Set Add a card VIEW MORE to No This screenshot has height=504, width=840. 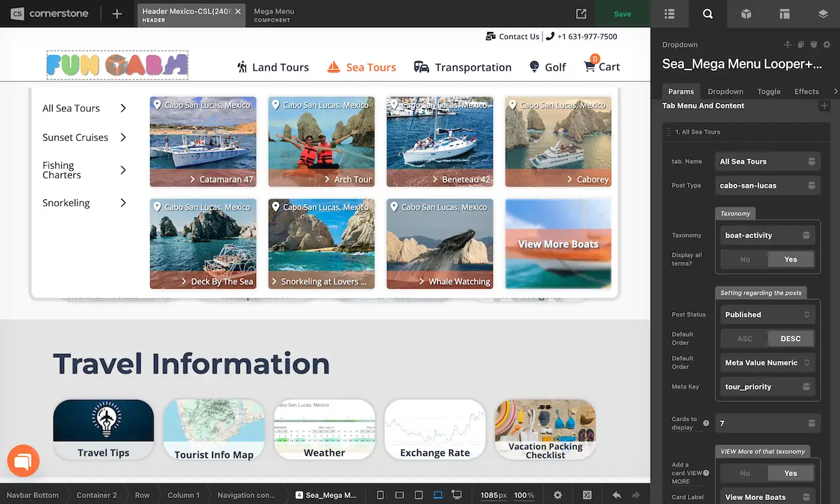(x=744, y=473)
